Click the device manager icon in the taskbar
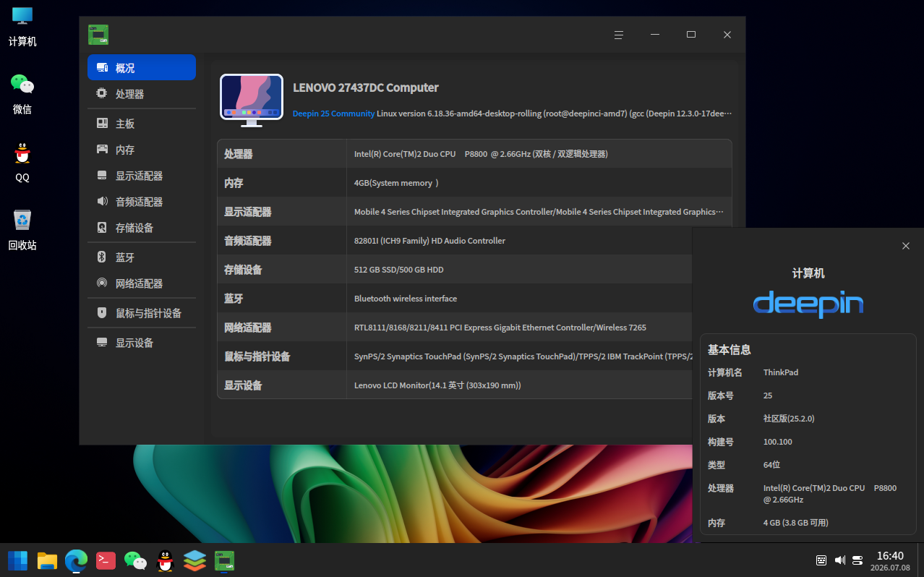The height and width of the screenshot is (577, 924). pos(225,560)
